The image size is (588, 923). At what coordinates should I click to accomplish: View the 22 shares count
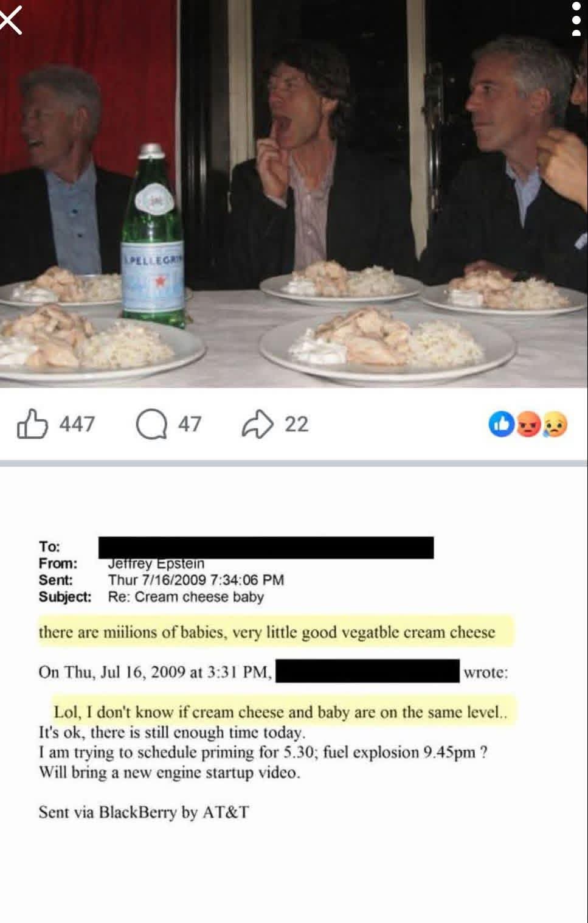point(297,424)
